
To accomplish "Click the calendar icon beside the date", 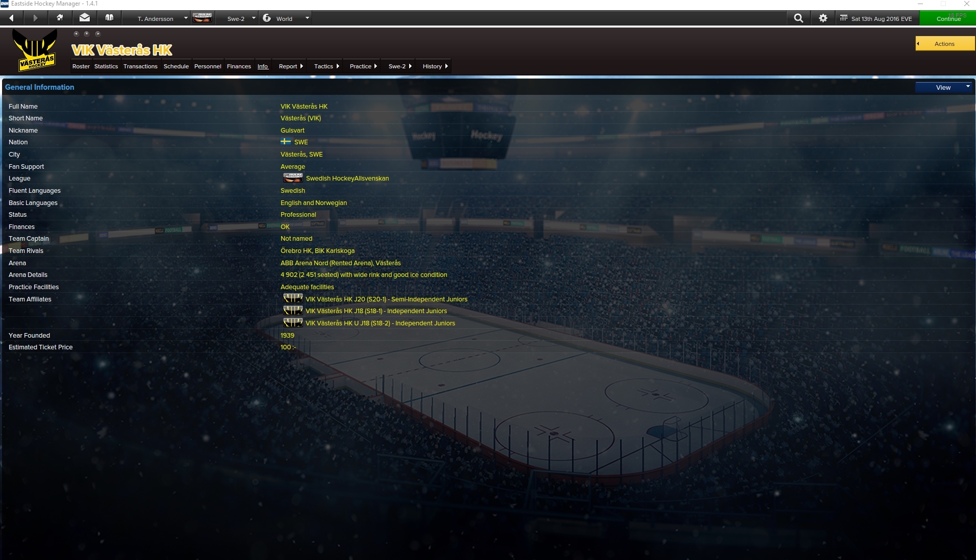I will (x=844, y=18).
